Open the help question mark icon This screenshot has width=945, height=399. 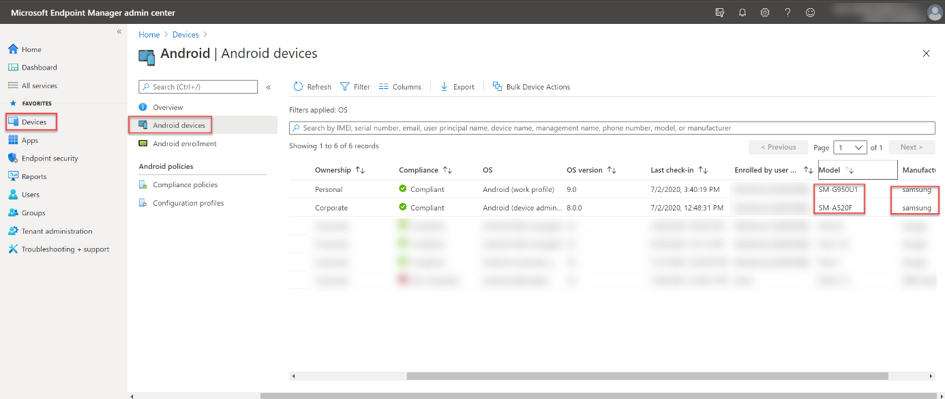pyautogui.click(x=787, y=12)
